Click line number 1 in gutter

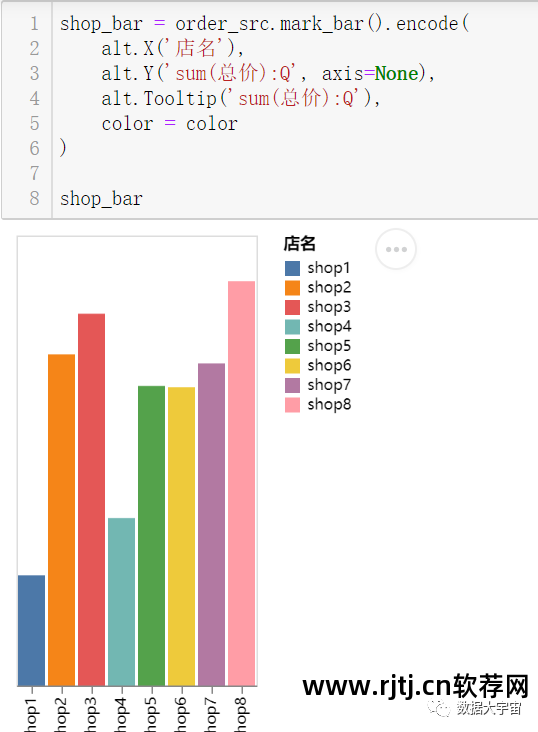click(x=35, y=23)
